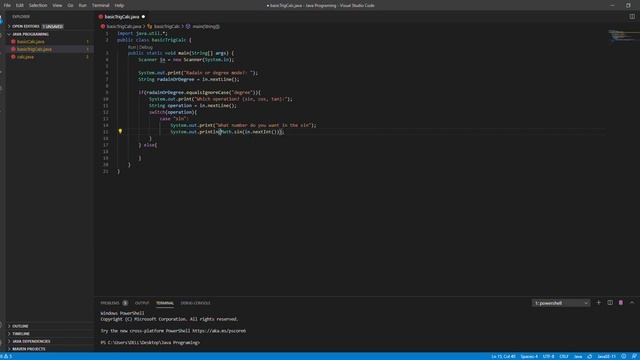Select the basicTrigCalc.java editor tab
This screenshot has width=640, height=360.
(122, 17)
